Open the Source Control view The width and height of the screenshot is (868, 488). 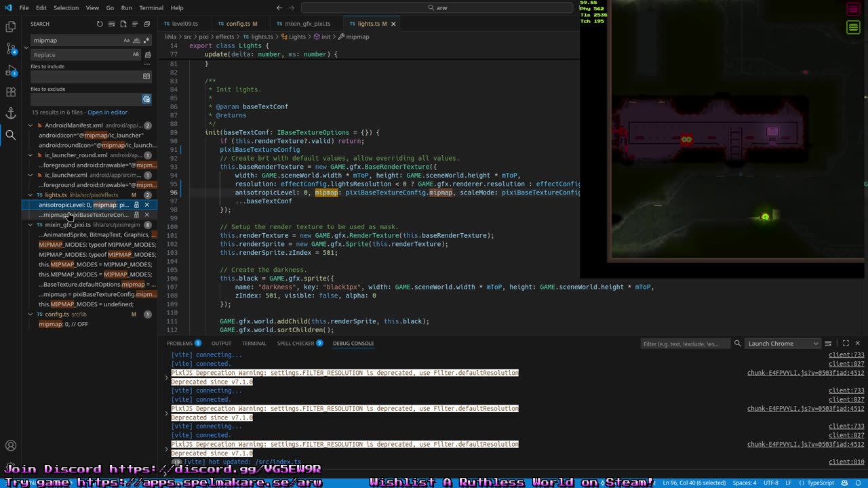pyautogui.click(x=11, y=49)
